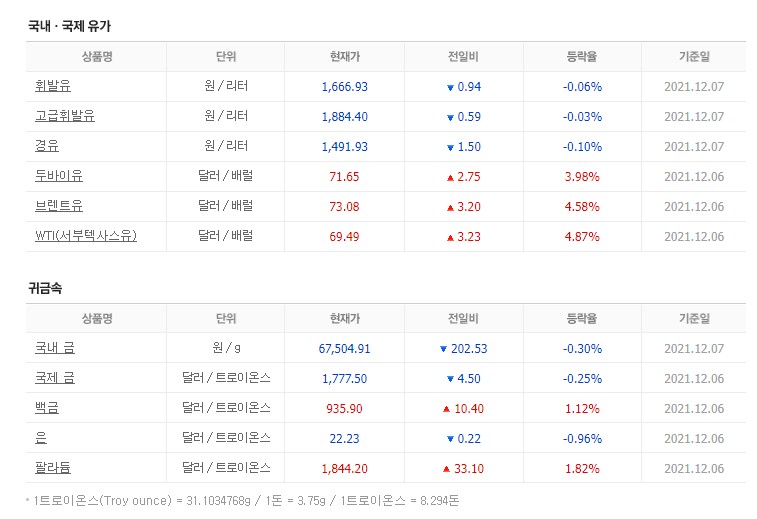Select the -0.30% change rate value
This screenshot has width=757, height=519.
582,349
